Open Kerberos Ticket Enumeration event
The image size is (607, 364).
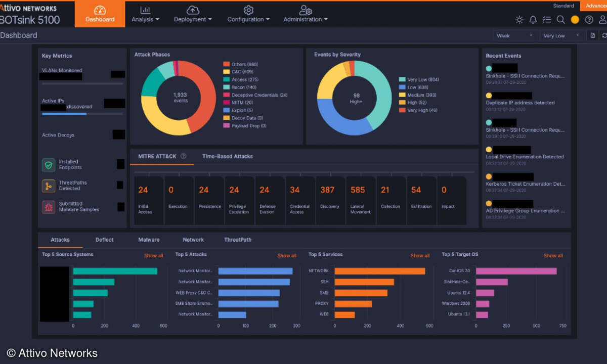click(526, 183)
